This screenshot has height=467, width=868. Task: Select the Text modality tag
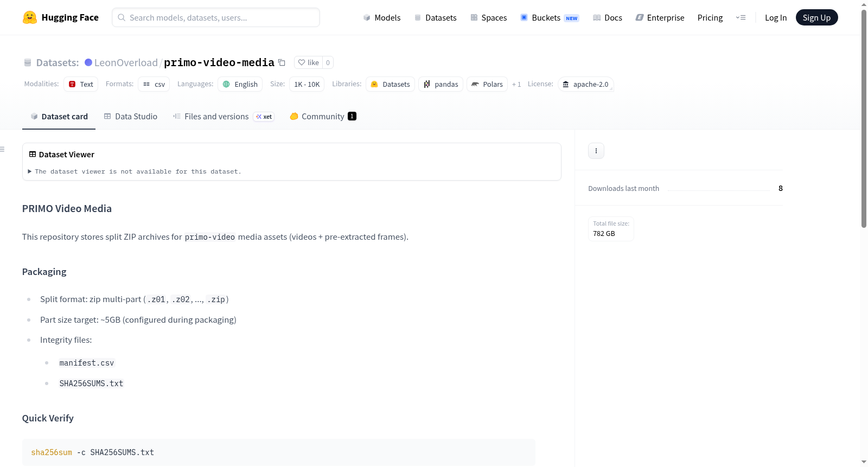click(x=81, y=84)
